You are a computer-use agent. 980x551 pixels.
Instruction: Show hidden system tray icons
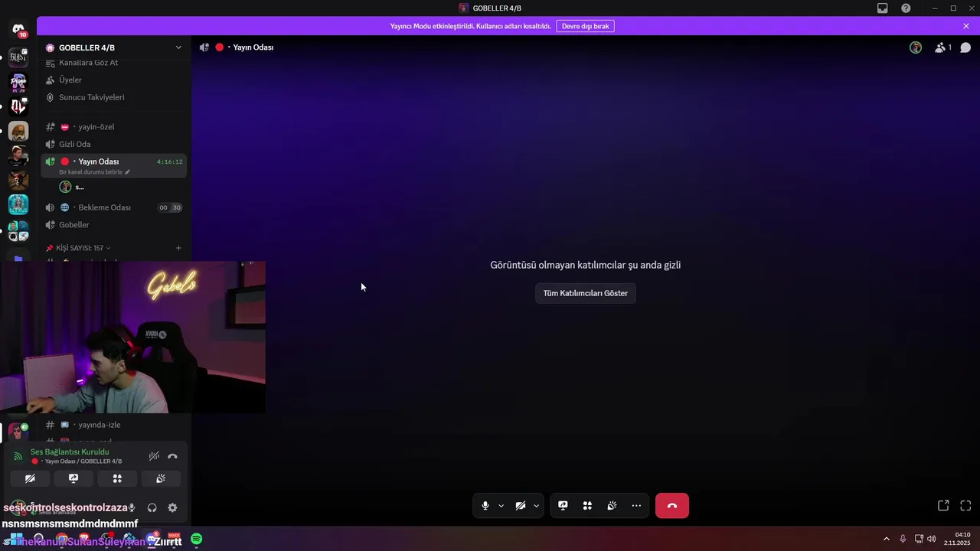tap(887, 540)
